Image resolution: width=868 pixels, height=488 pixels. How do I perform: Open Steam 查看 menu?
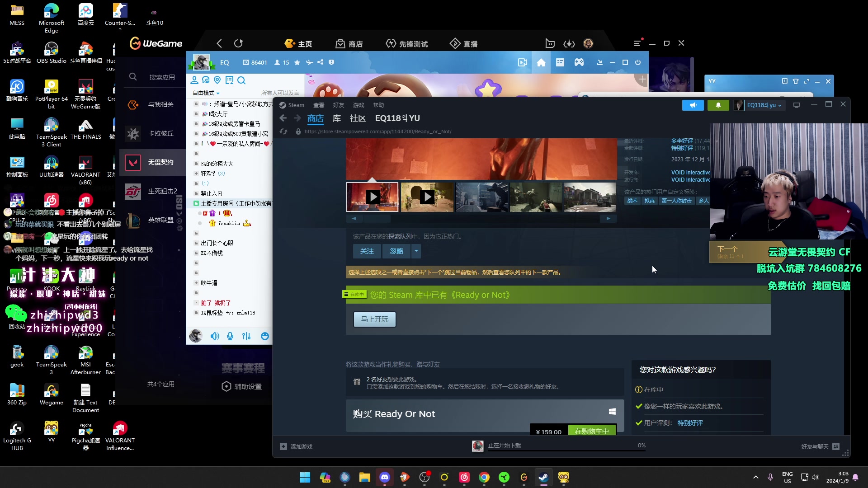point(319,105)
